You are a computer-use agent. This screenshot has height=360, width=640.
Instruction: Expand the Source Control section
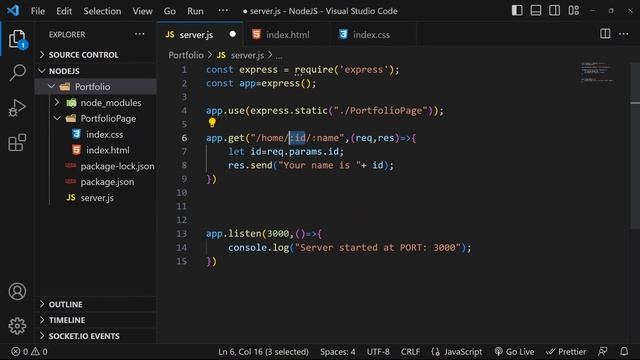pos(96,55)
